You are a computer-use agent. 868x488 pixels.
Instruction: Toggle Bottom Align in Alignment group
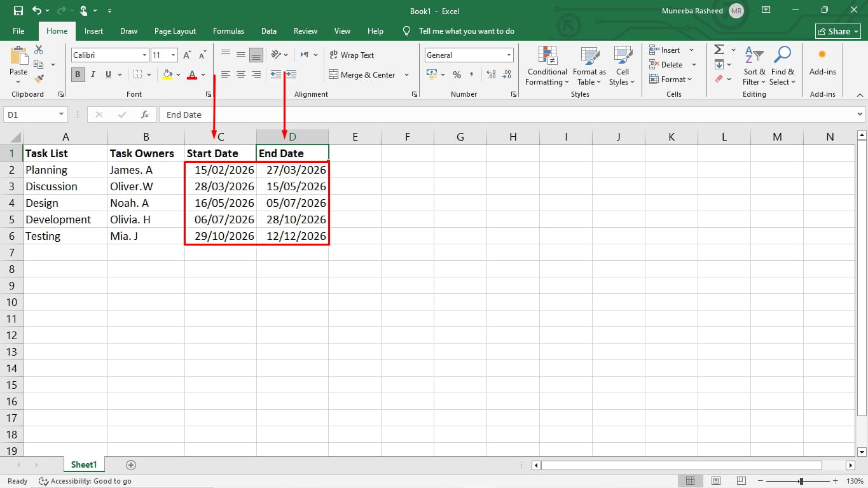256,55
